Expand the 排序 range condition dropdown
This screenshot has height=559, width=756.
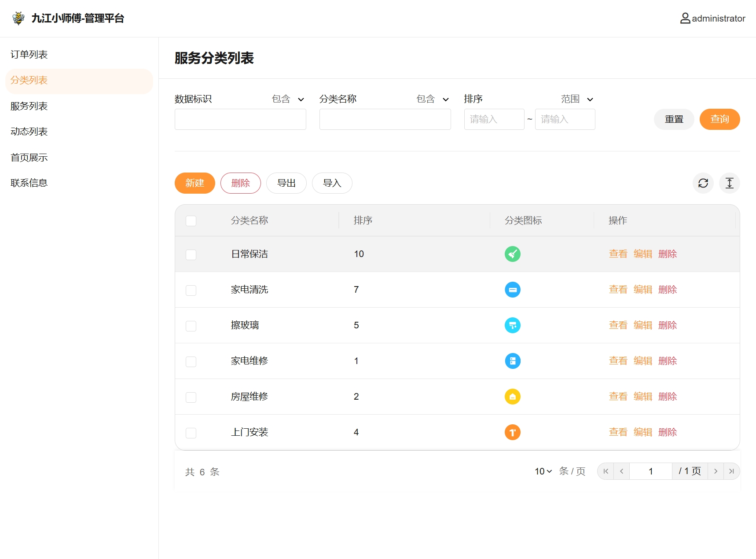(577, 99)
